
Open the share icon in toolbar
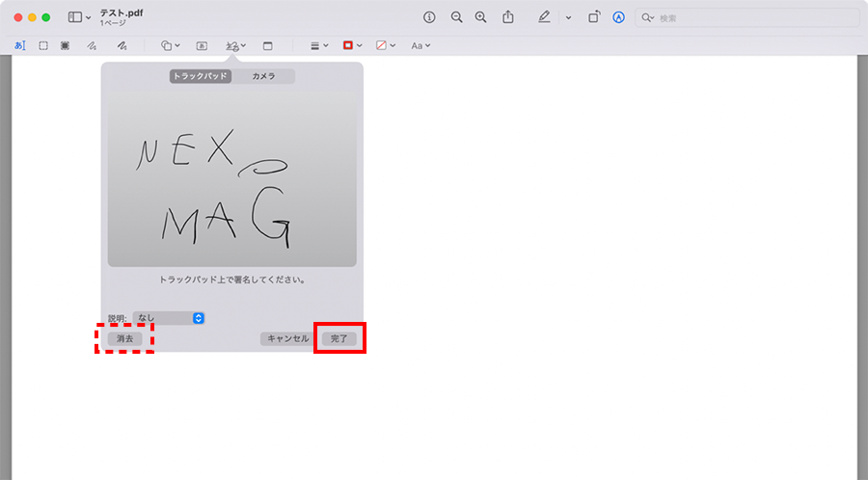pos(508,17)
